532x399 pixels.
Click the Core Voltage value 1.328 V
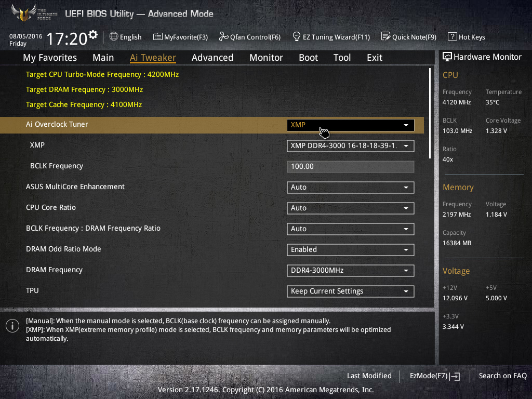click(496, 130)
